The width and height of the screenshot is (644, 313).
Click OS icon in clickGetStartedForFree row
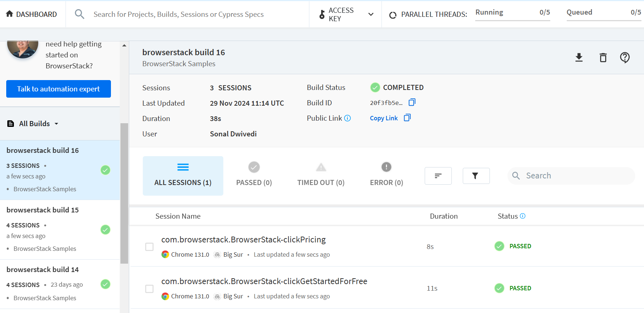click(217, 297)
